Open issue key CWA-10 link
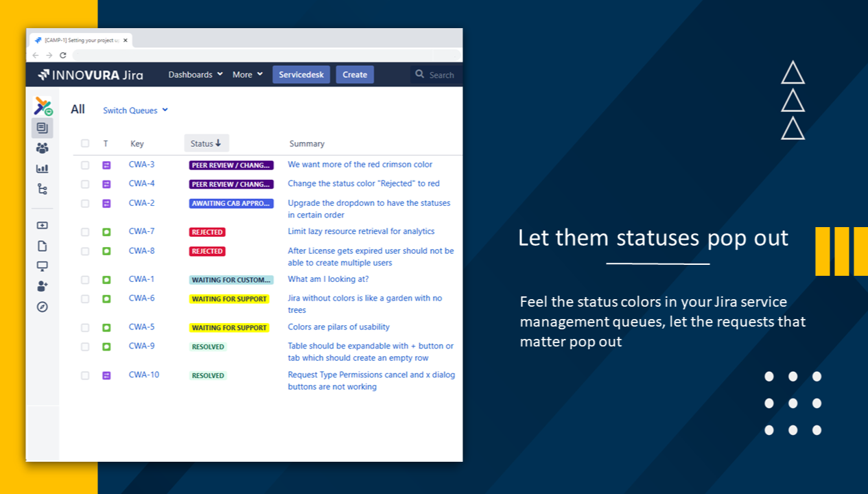The height and width of the screenshot is (494, 868). coord(144,375)
